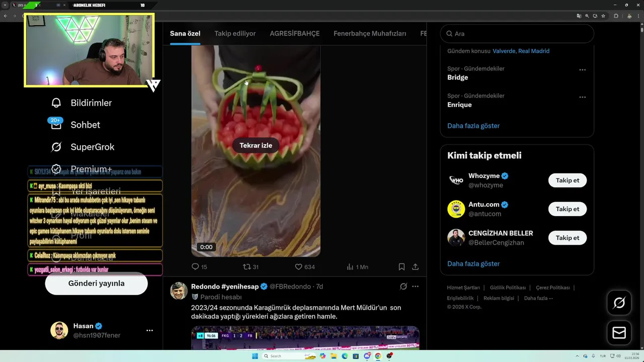Open Premium+ sidebar item
This screenshot has height=362, width=644.
click(82, 169)
